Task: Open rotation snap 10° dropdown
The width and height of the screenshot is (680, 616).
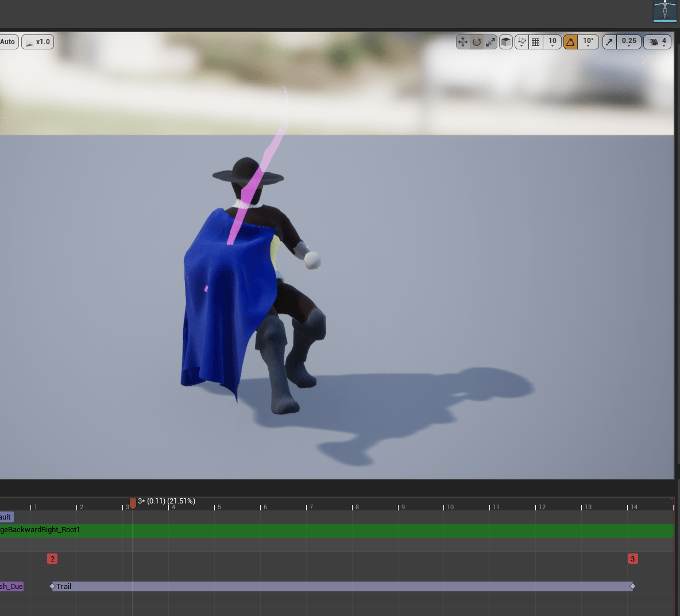Action: 588,42
